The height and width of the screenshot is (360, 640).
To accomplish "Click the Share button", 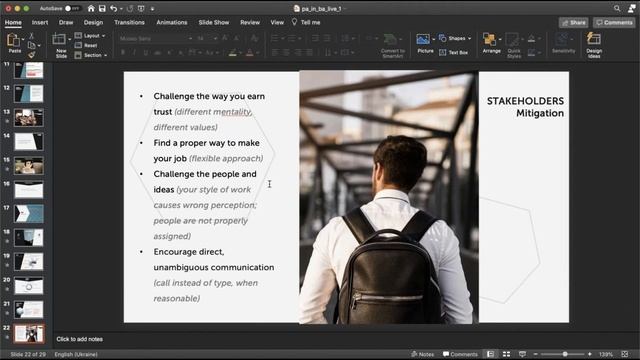I will (573, 22).
